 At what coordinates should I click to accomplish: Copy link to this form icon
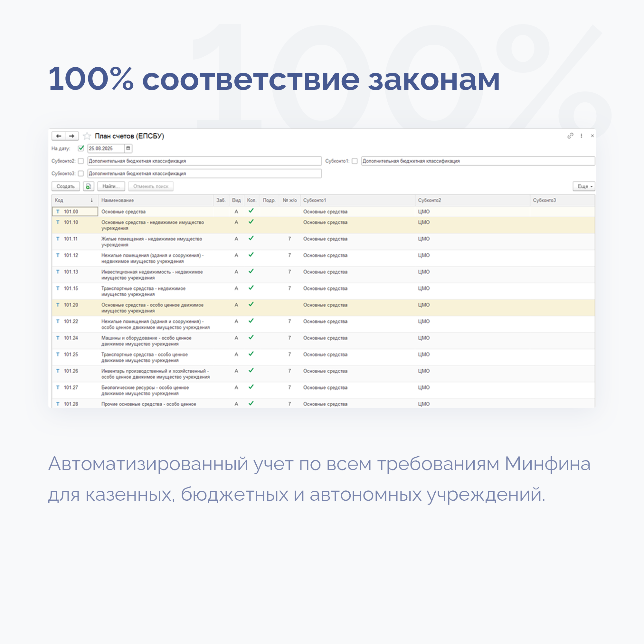(570, 136)
